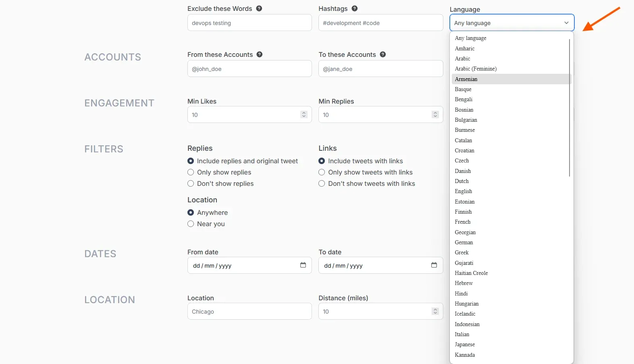Pick Any language from the list
Viewport: 634px width, 364px height.
(511, 38)
